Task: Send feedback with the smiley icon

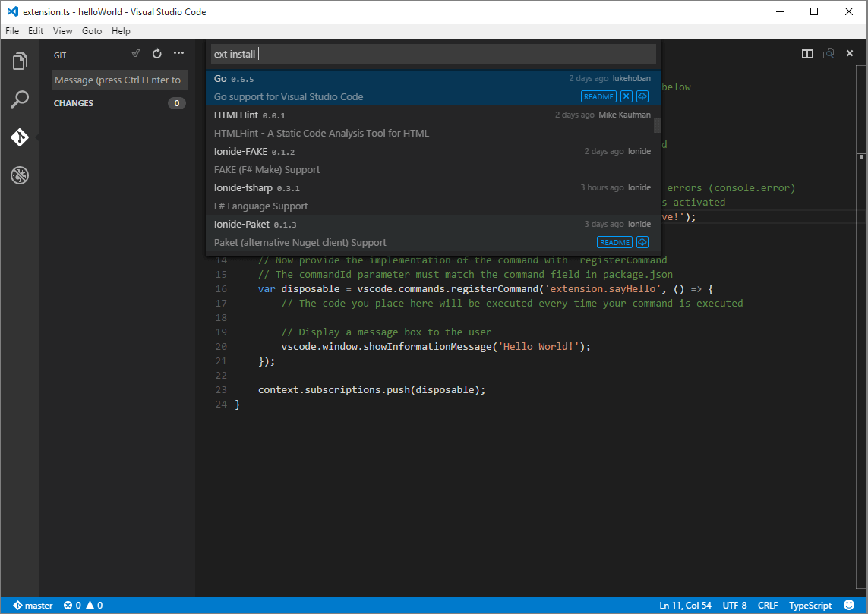Action: [848, 605]
